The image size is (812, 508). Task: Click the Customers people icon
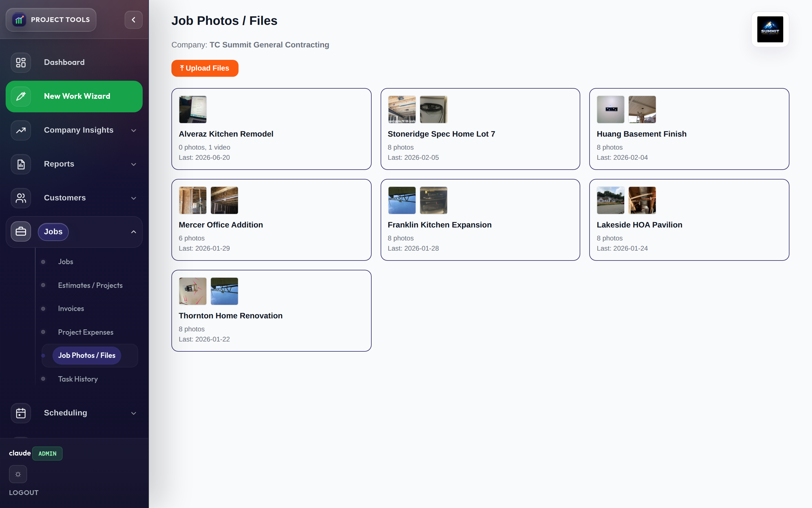(21, 198)
